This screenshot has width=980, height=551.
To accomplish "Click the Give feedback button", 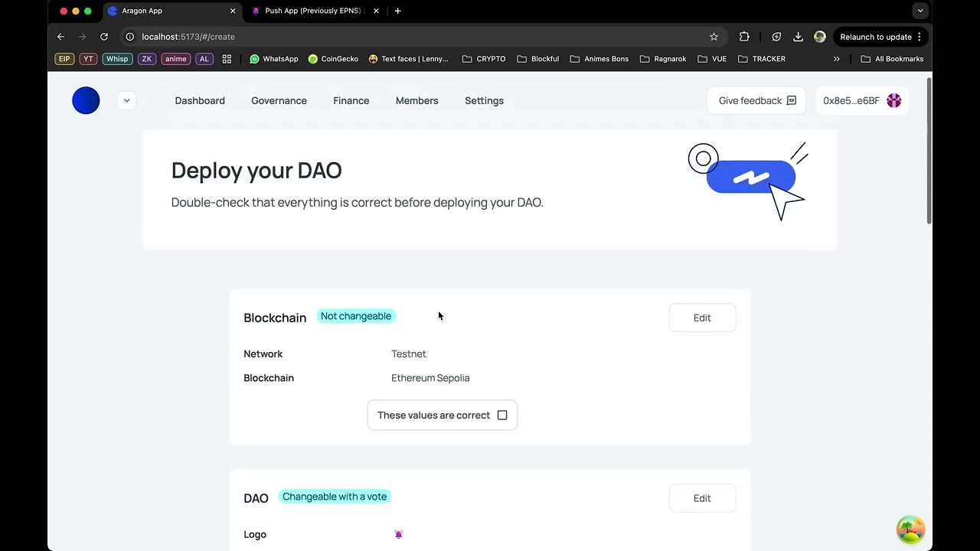I will pyautogui.click(x=756, y=100).
